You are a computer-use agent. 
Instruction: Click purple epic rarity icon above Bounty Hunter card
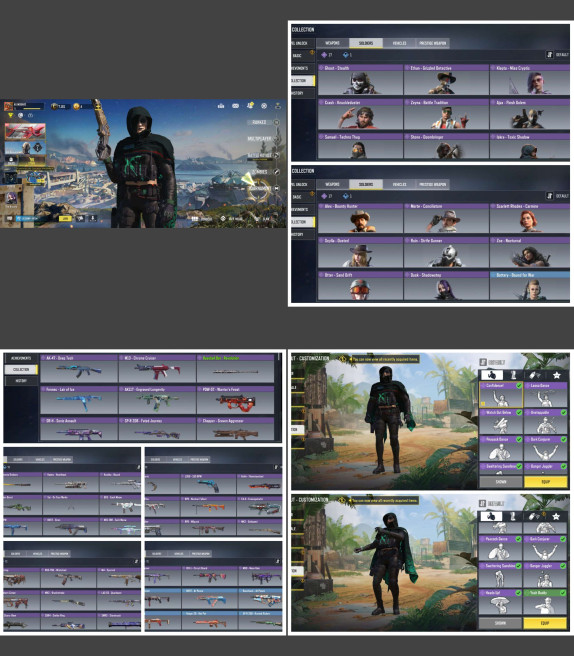coord(324,196)
